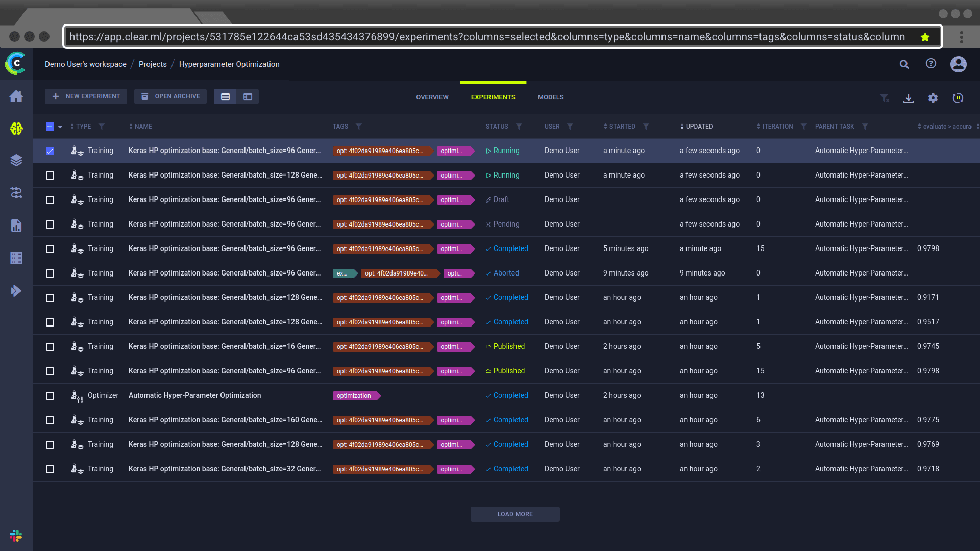Check the checkbox next to batch_size=128 Running experiment
The width and height of the screenshot is (980, 551).
50,175
